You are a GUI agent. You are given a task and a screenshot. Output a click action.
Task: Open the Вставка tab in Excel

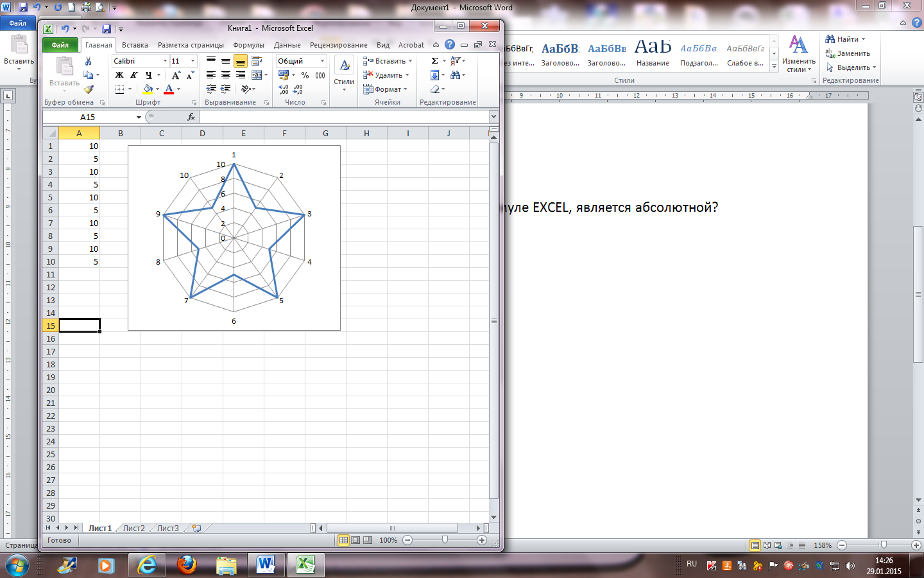tap(135, 45)
